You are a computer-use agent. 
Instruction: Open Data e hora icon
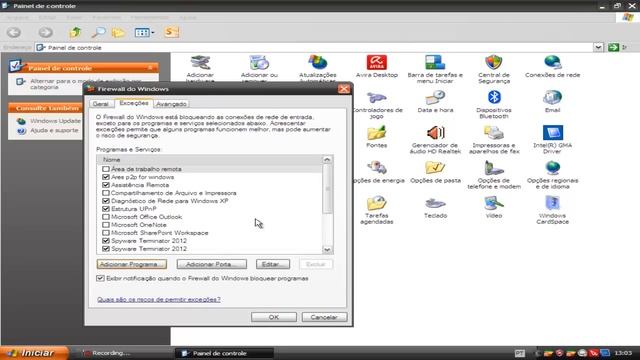[x=435, y=101]
